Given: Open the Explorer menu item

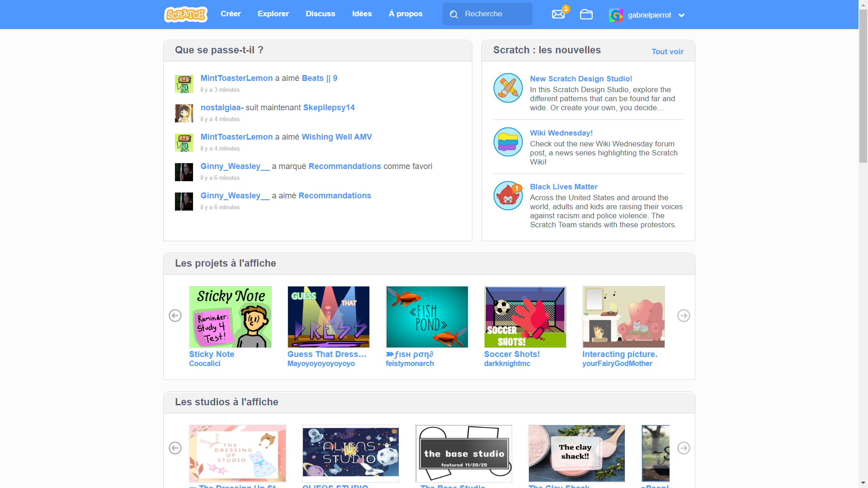Looking at the screenshot, I should click(273, 14).
